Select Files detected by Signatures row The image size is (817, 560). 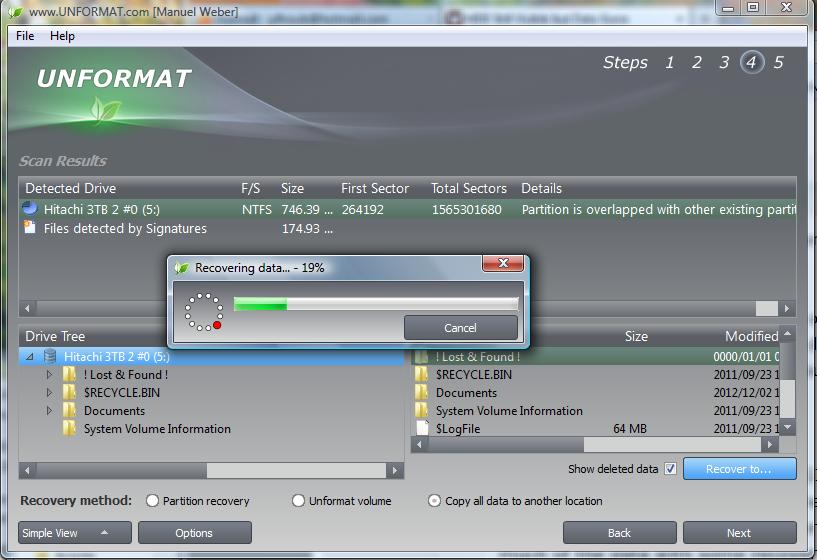(x=407, y=228)
